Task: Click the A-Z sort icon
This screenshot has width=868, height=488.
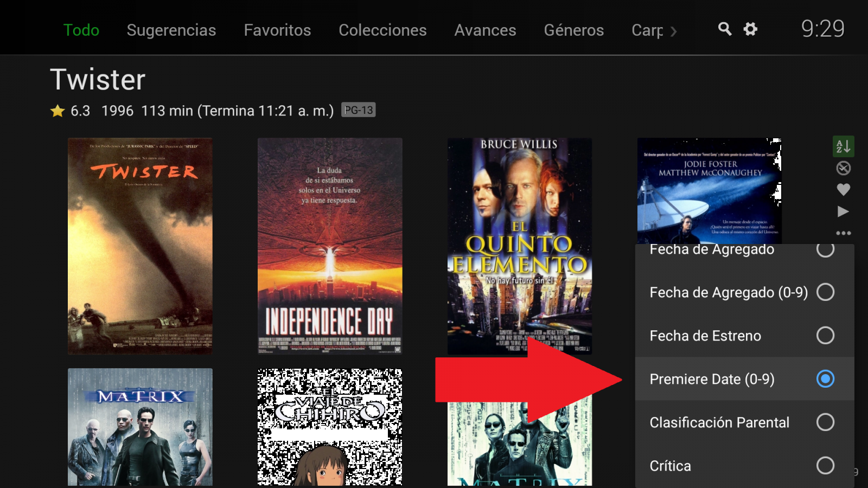Action: tap(843, 146)
